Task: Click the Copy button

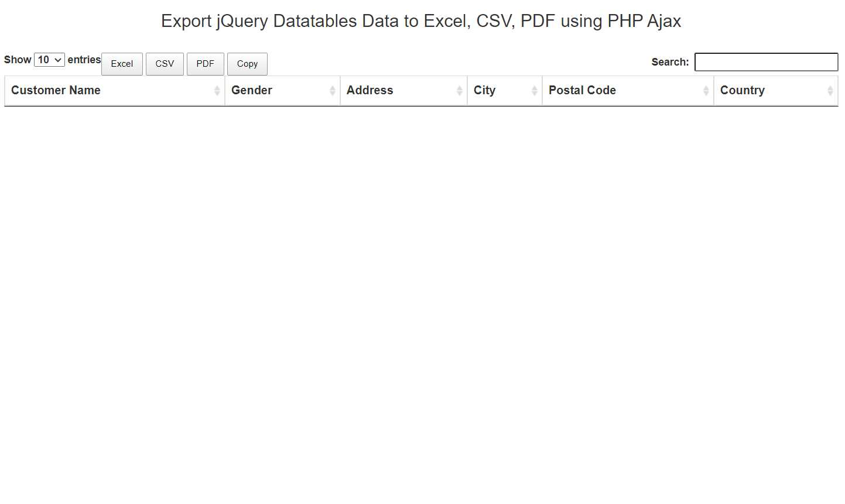Action: (247, 64)
